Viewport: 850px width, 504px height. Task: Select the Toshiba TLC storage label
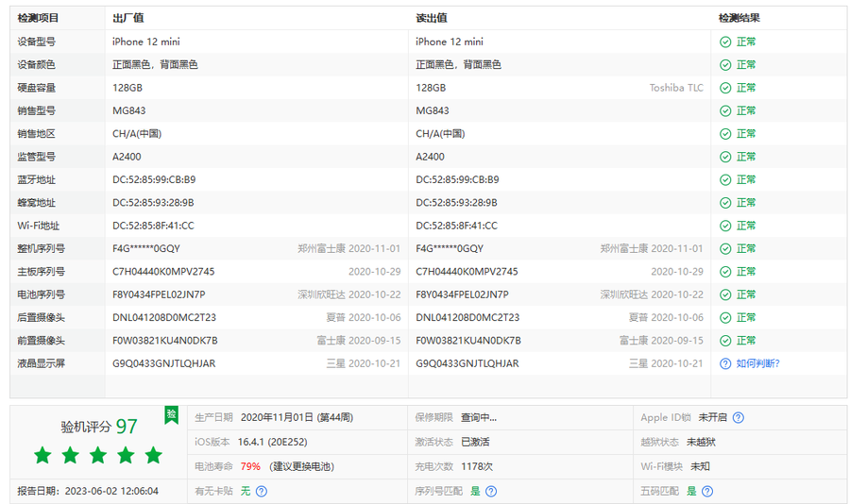(676, 88)
